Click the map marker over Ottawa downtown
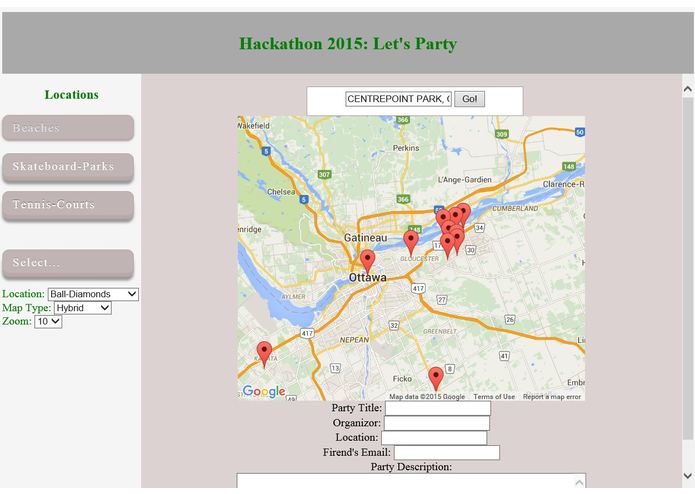695x494 pixels. (x=367, y=261)
